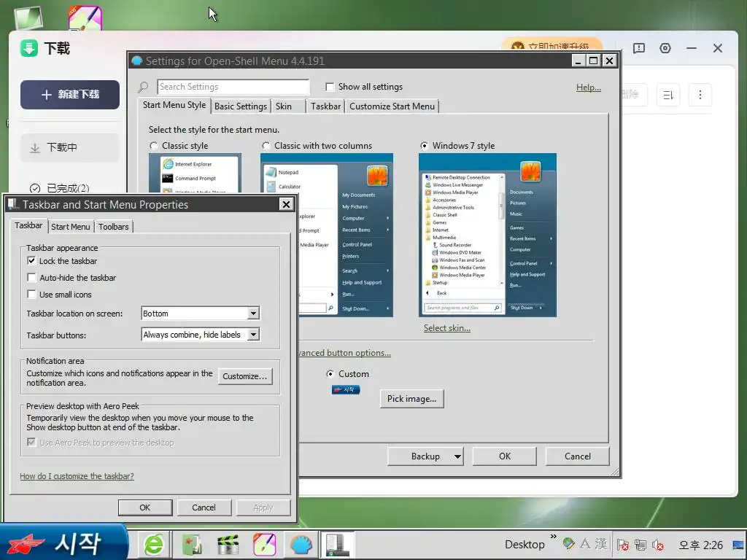Image resolution: width=747 pixels, height=560 pixels.
Task: Expand the Desktop toolbar chevron
Action: coord(553,537)
